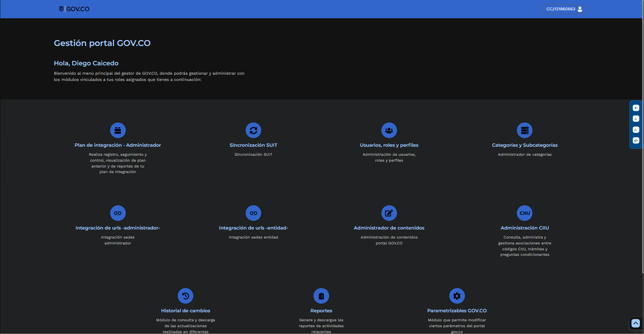Click the 'Gestión portal GOV.CO' heading
Screen dimensions: 644x334
coord(102,43)
